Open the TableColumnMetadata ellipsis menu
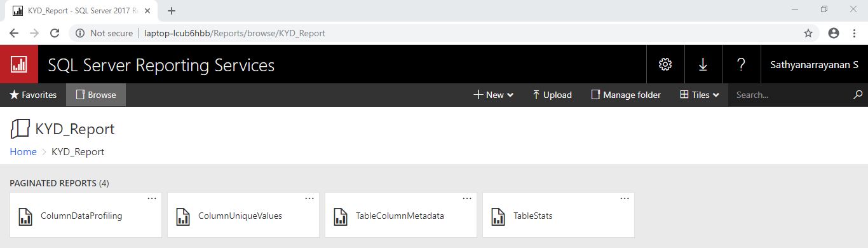This screenshot has height=248, width=868. 467,198
